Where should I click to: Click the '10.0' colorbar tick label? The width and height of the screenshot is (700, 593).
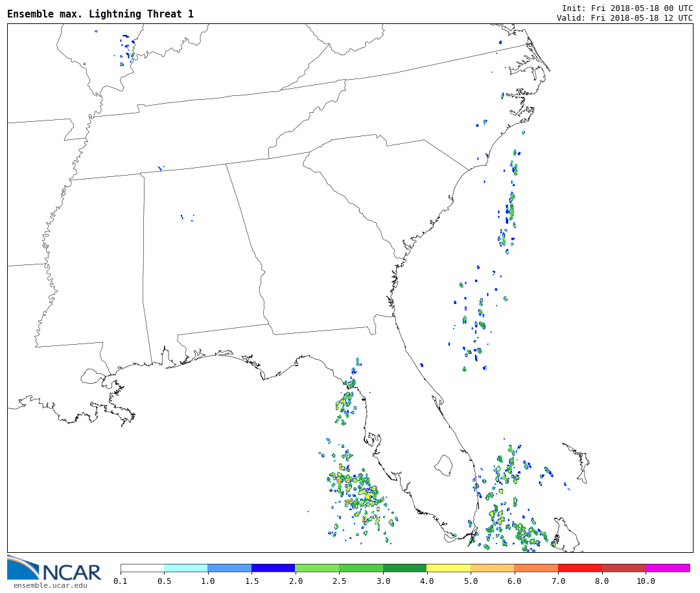(x=645, y=581)
